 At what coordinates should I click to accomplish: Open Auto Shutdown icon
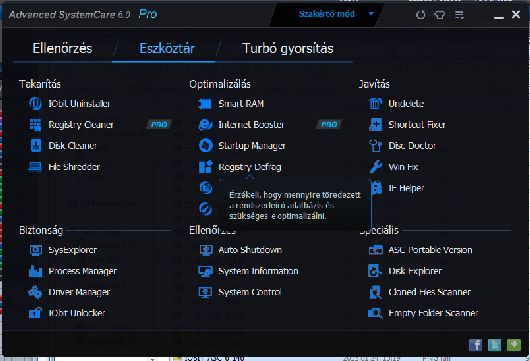tap(206, 250)
